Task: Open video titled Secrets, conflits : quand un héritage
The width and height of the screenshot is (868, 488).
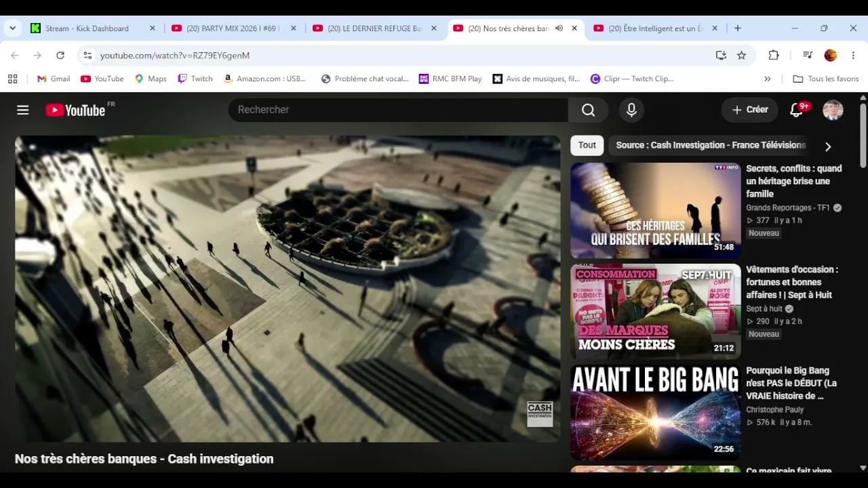Action: click(794, 181)
